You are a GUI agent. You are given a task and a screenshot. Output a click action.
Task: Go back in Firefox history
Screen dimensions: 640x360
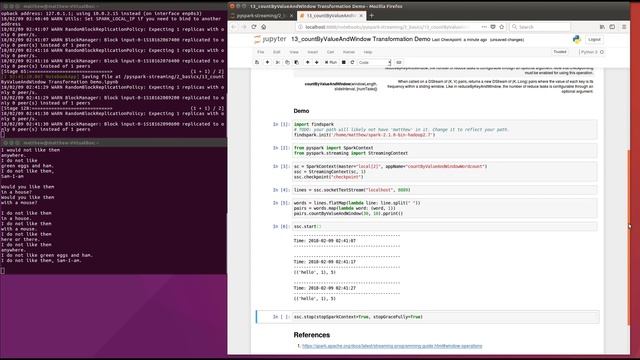(x=234, y=27)
